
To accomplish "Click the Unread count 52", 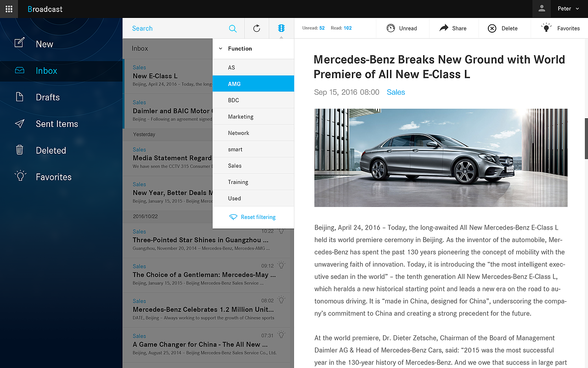I will [x=322, y=28].
